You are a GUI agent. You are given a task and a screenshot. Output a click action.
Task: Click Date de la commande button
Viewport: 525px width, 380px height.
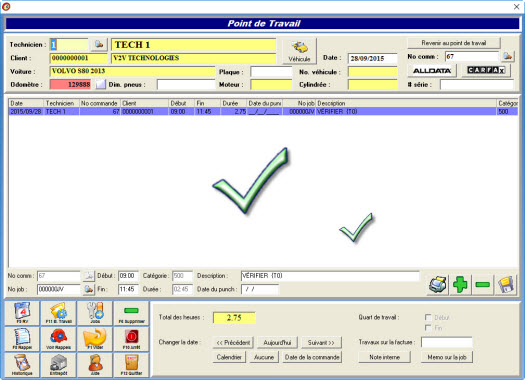coord(312,357)
